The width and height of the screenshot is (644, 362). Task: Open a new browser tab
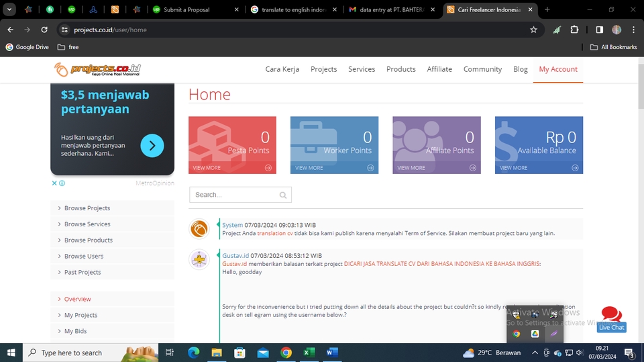click(547, 9)
